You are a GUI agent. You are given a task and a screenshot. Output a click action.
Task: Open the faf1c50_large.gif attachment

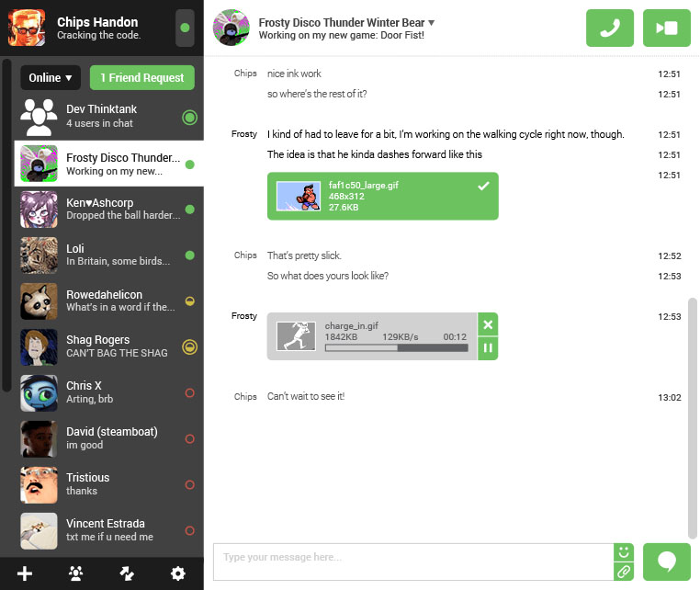382,196
